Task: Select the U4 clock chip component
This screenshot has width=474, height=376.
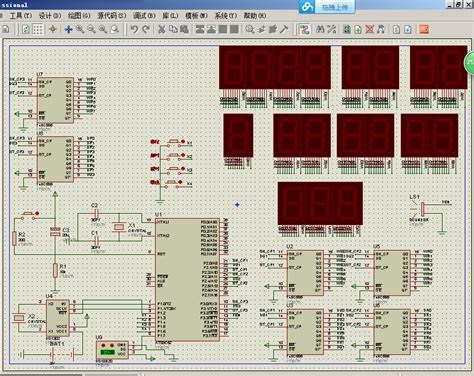Action: point(58,318)
